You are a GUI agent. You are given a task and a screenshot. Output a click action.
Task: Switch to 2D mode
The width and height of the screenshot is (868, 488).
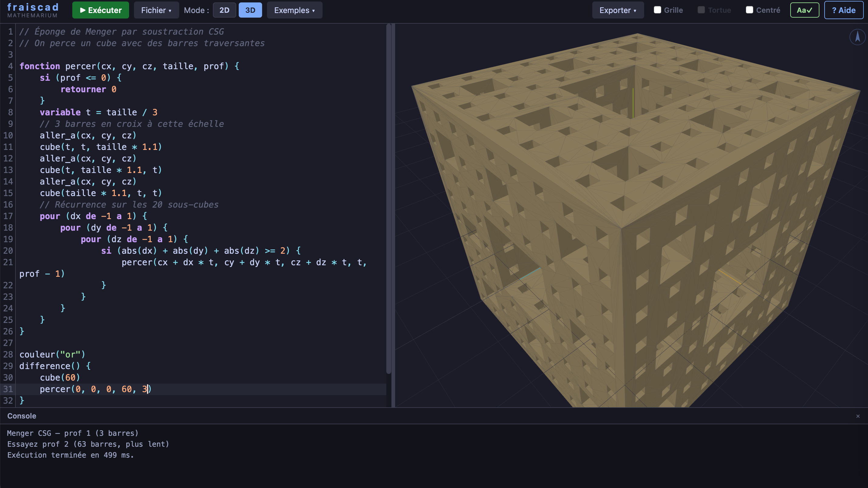(x=224, y=10)
